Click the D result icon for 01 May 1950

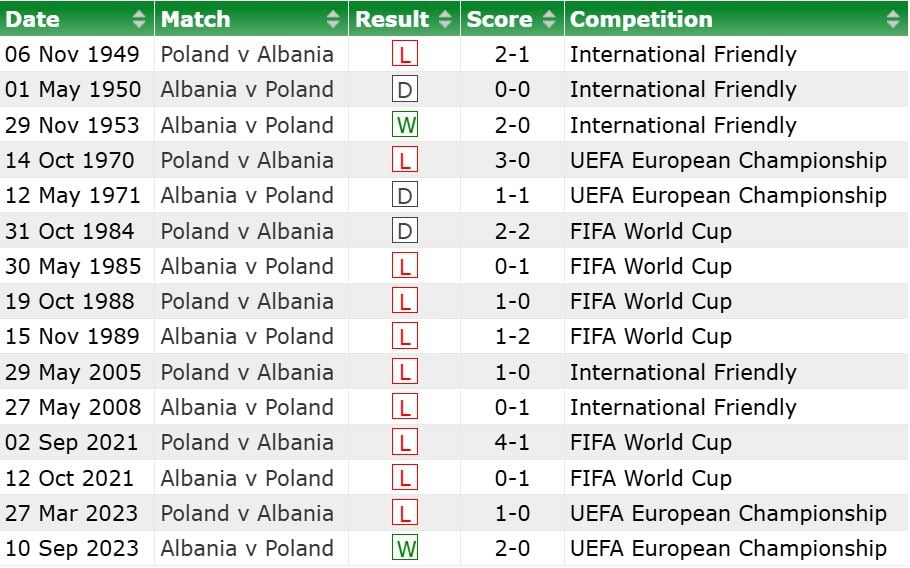tap(405, 90)
